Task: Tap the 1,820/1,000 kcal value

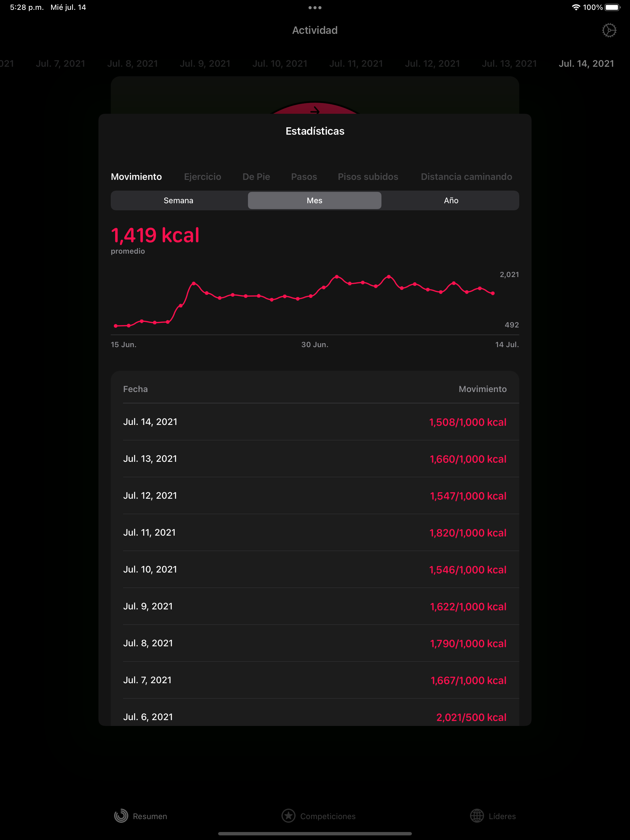Action: 468,533
